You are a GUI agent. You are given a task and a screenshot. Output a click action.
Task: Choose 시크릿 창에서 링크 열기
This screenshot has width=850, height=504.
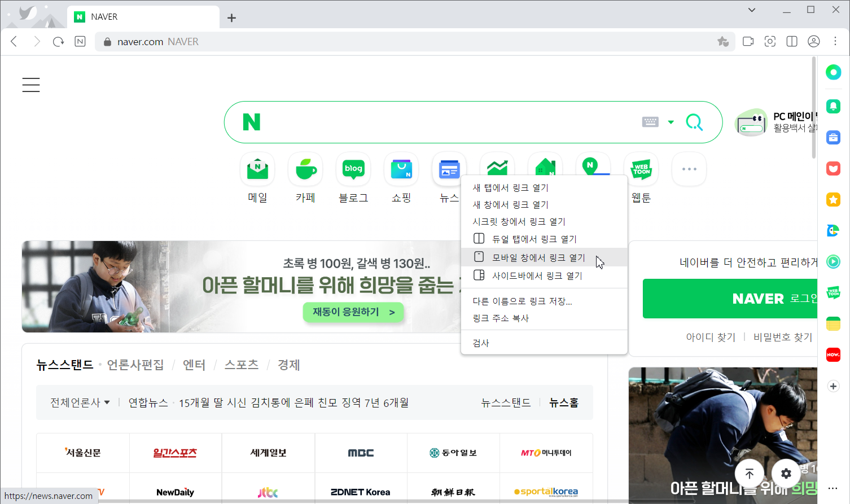click(544, 221)
